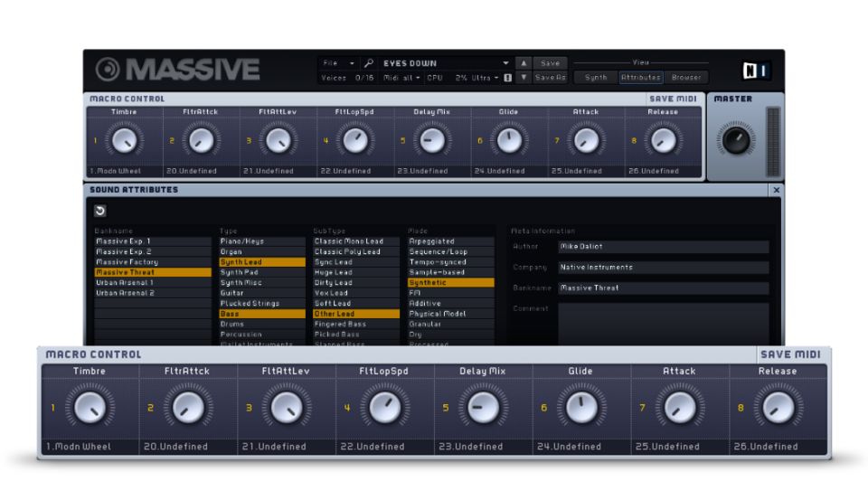Click the Author field containing Mike Daliot
The image size is (868, 500).
pos(663,247)
